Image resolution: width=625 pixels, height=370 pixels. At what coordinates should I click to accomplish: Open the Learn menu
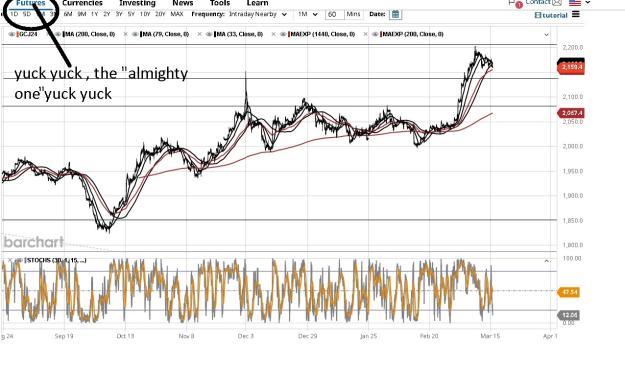(257, 3)
